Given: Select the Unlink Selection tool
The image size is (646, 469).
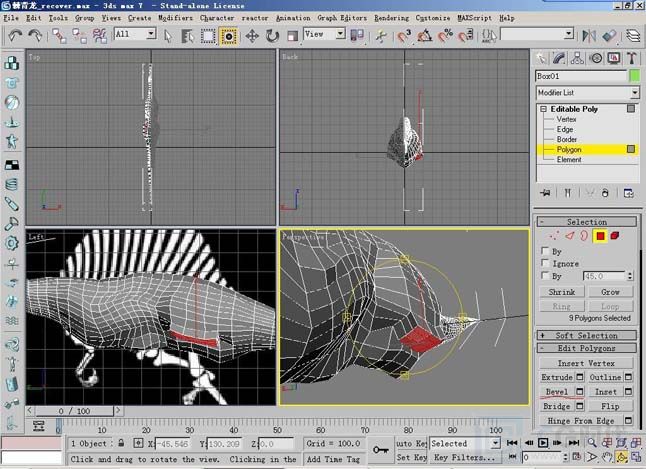Looking at the screenshot, I should click(80, 35).
